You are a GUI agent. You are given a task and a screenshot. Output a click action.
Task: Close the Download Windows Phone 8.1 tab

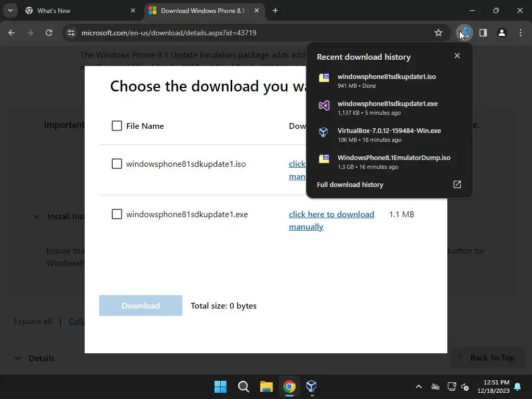257,10
